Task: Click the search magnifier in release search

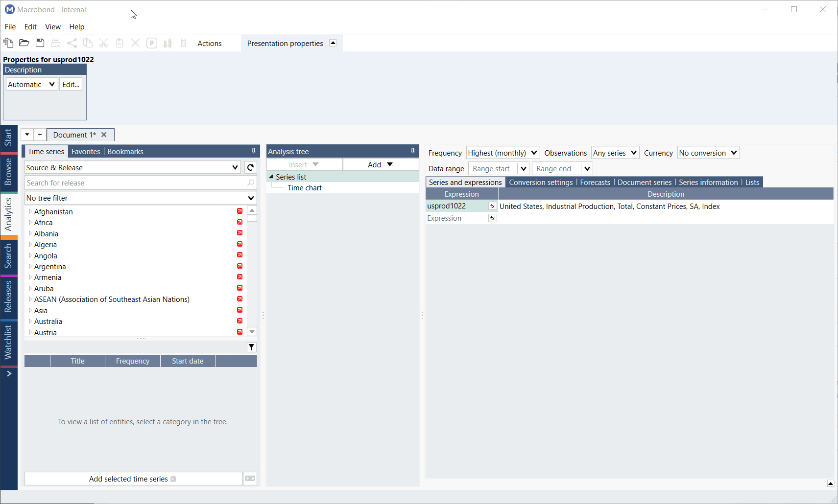Action: [251, 183]
